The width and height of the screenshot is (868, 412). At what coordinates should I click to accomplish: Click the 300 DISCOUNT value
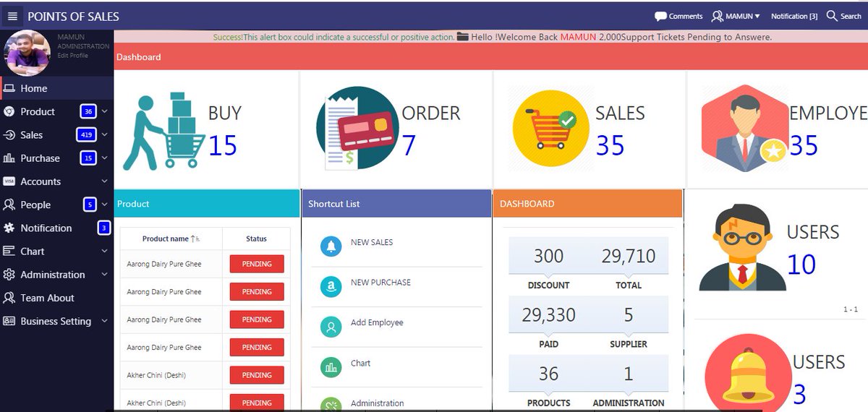coord(548,256)
